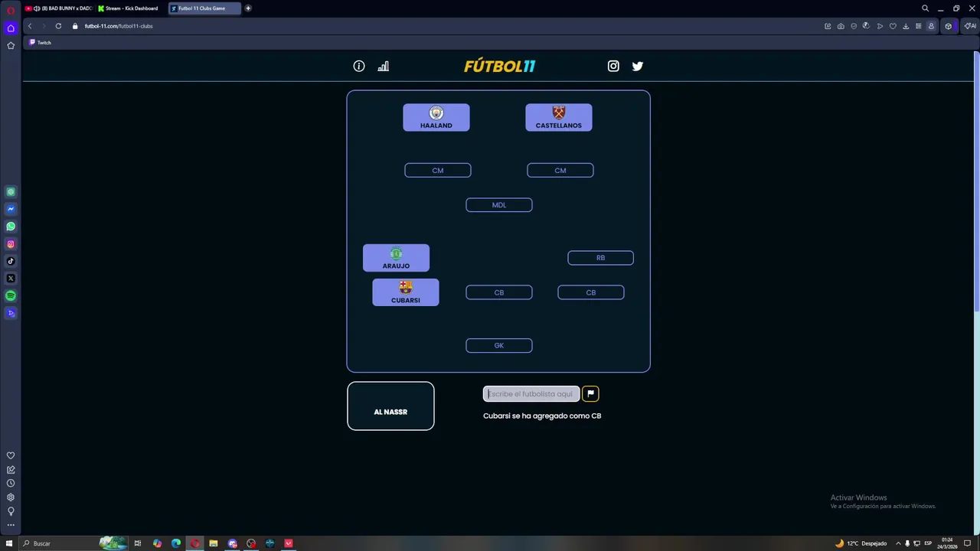Open the system tray hidden icons chevron
Image resolution: width=980 pixels, height=551 pixels.
898,543
